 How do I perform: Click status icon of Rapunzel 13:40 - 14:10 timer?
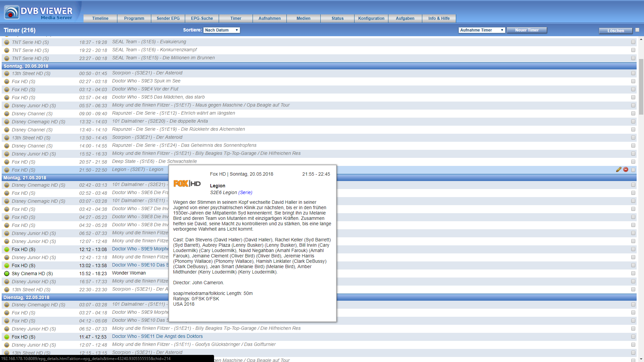point(7,130)
